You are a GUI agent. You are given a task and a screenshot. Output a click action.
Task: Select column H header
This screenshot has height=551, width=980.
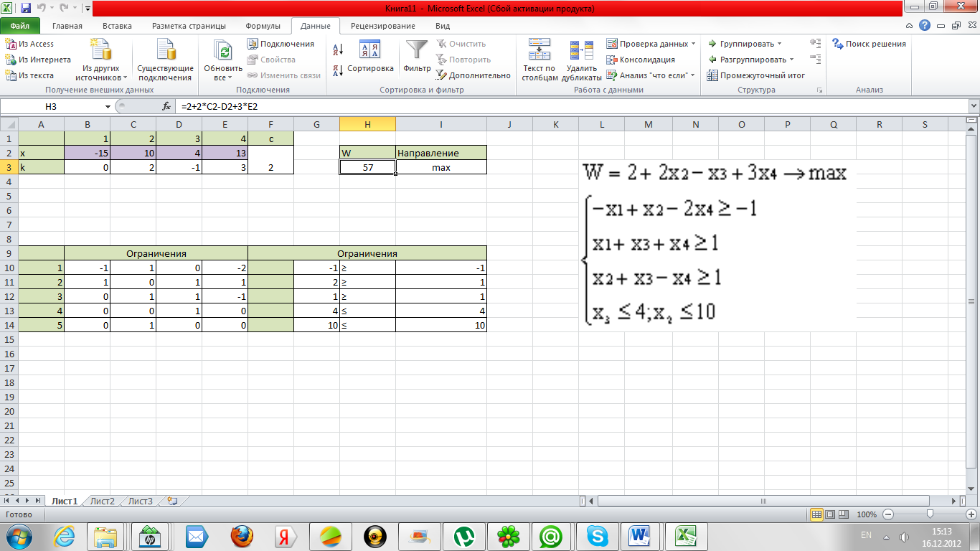(x=367, y=125)
